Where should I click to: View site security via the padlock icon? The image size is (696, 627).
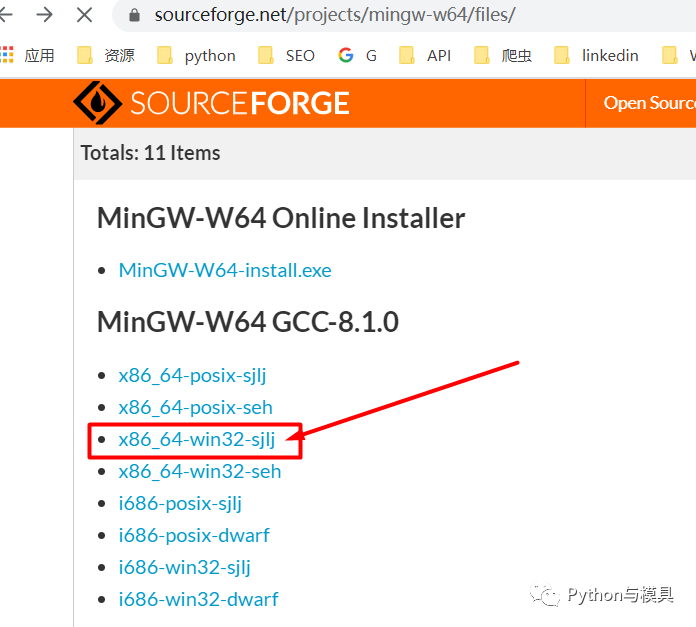pos(134,16)
